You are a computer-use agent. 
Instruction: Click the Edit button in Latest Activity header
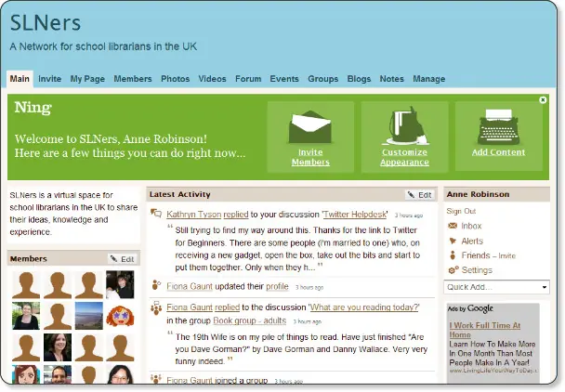pyautogui.click(x=420, y=195)
